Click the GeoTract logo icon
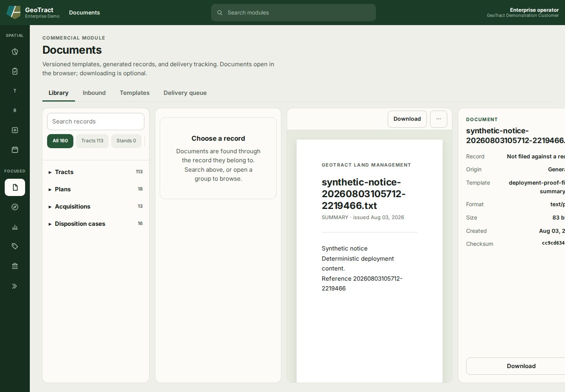 pos(13,12)
